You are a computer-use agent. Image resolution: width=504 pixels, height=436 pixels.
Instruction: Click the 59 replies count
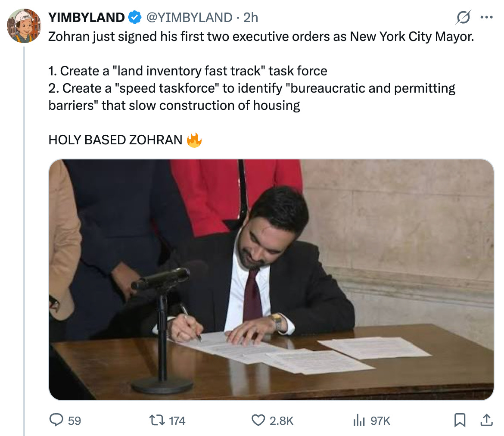[x=75, y=420]
